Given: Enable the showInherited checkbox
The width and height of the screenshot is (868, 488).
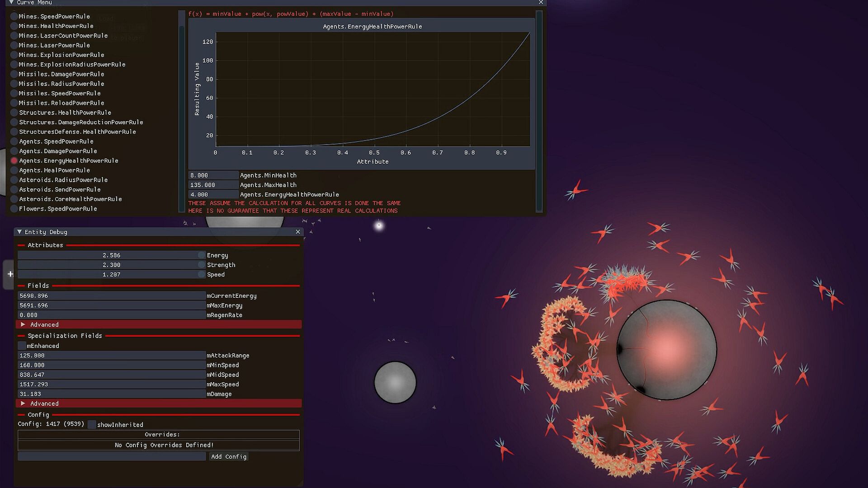Looking at the screenshot, I should point(92,425).
